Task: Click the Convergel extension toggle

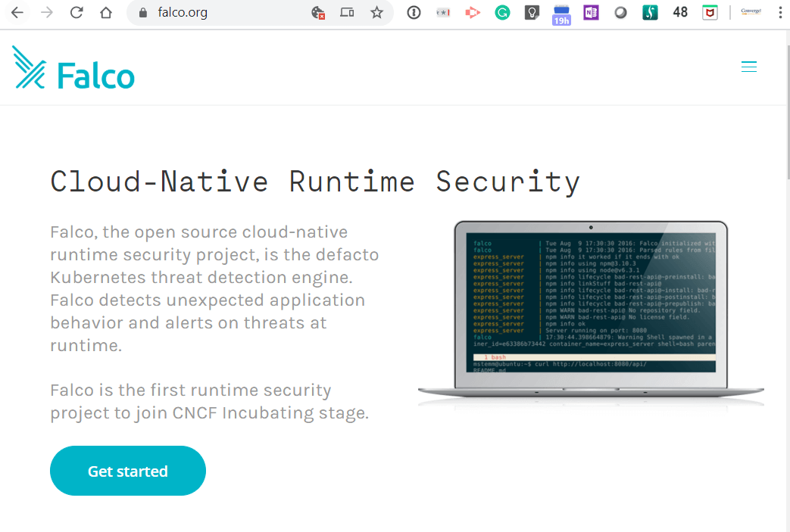Action: (x=751, y=12)
